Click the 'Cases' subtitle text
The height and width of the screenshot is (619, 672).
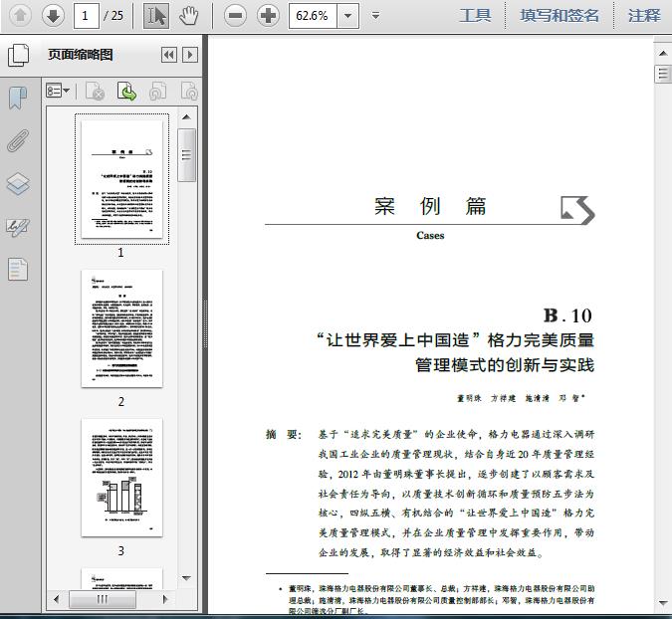point(430,236)
